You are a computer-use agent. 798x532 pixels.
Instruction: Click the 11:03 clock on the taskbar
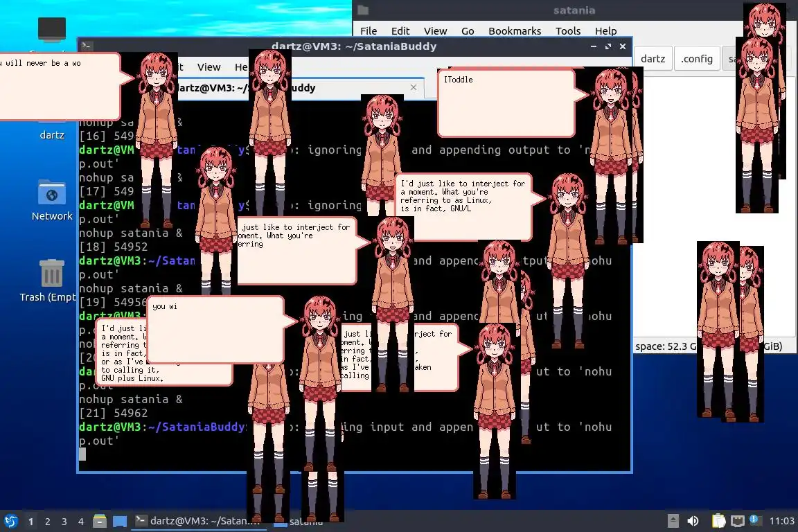[x=781, y=521]
